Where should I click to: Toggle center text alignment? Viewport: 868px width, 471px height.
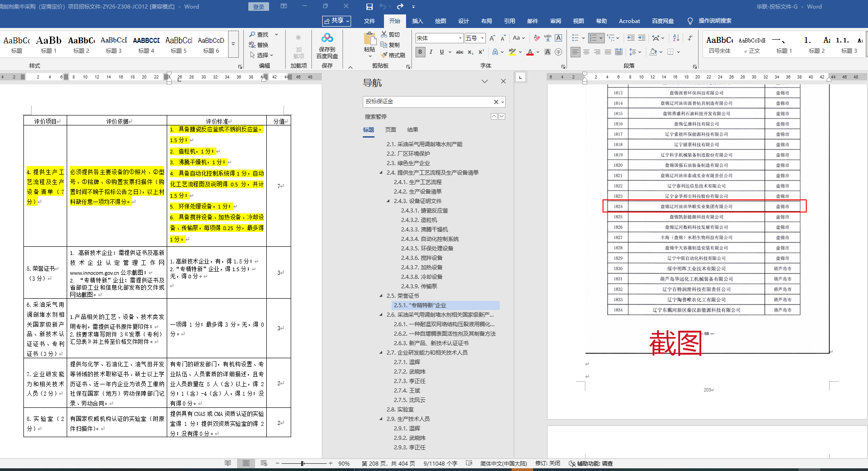click(x=586, y=52)
